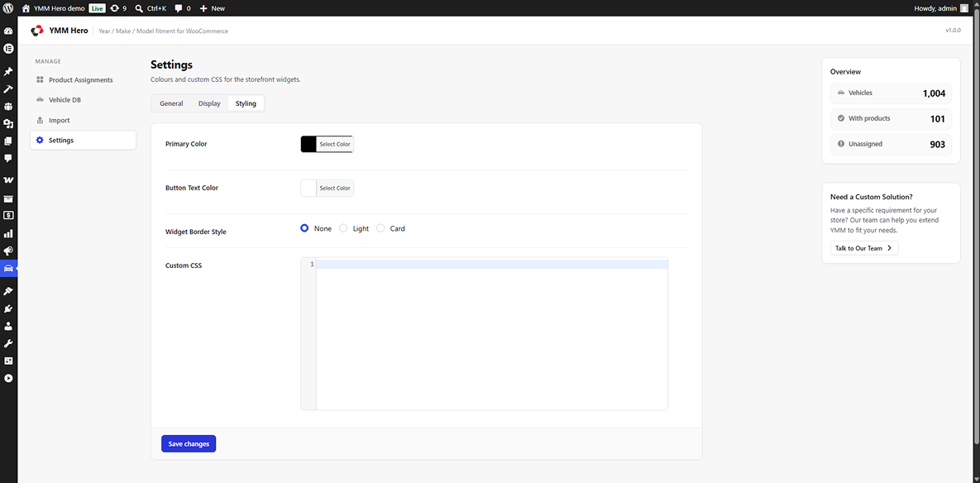
Task: Click the Vehicles 1,004 overview row
Action: click(x=892, y=93)
